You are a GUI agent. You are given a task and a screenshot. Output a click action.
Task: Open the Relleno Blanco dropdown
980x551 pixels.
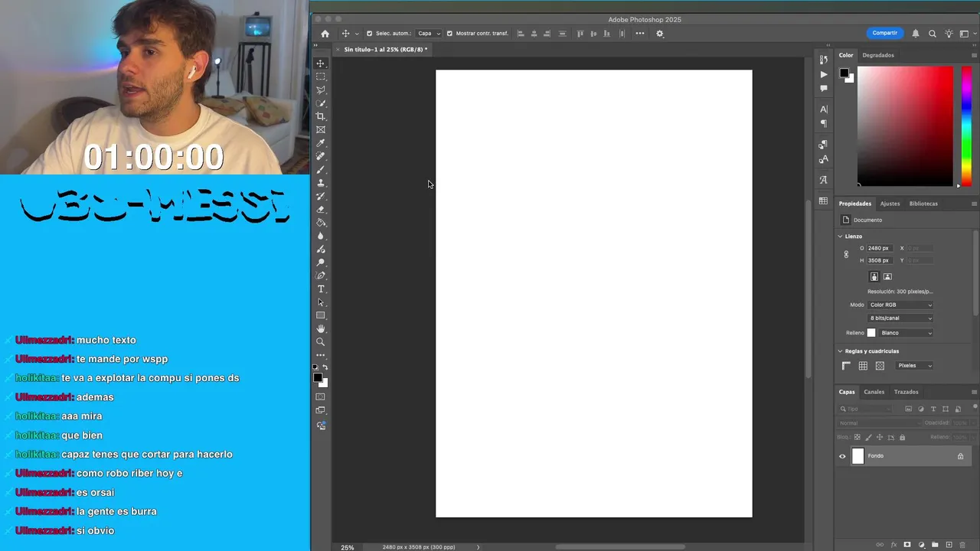(906, 333)
